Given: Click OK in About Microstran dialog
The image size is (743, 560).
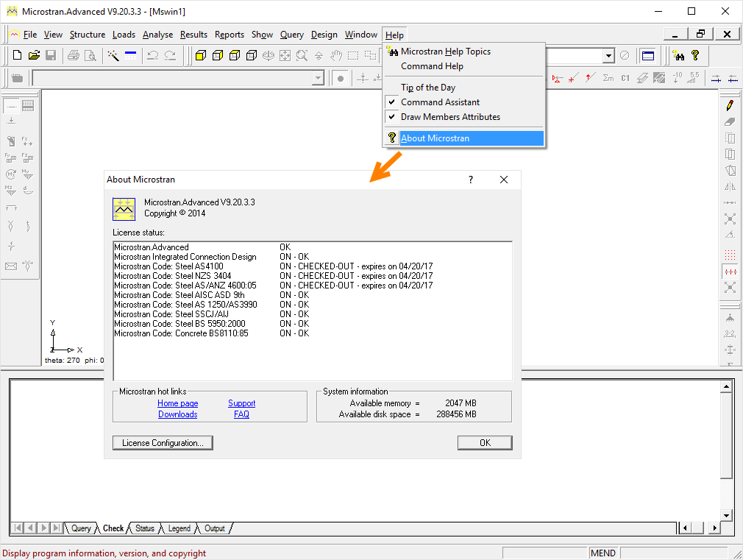Looking at the screenshot, I should pos(485,443).
